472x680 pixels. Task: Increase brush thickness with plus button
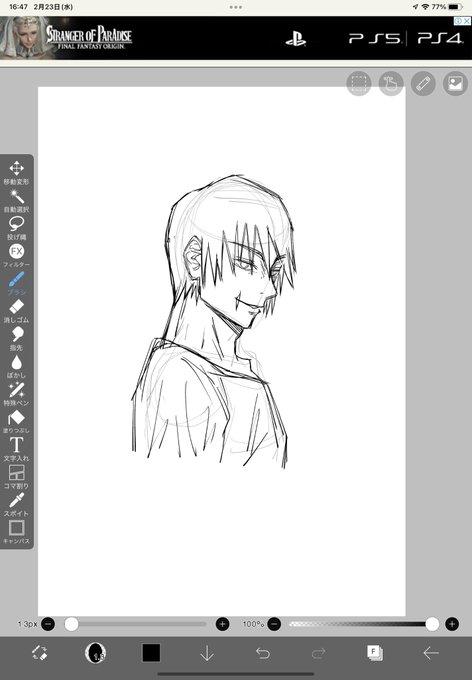(x=223, y=624)
